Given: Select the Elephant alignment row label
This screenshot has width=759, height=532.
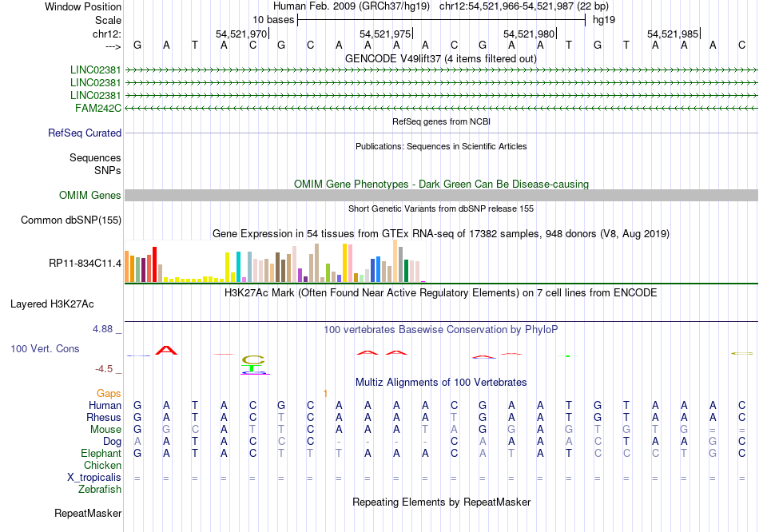Looking at the screenshot, I should click(101, 454).
